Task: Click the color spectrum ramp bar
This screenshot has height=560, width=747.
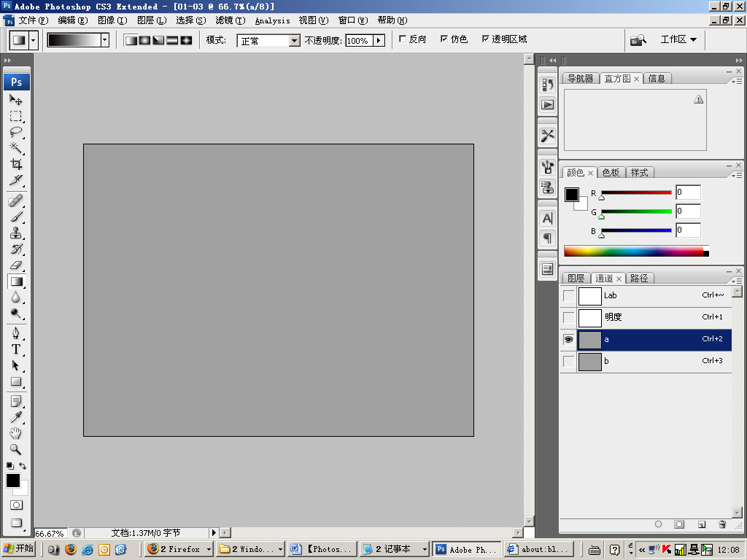Action: coord(636,251)
